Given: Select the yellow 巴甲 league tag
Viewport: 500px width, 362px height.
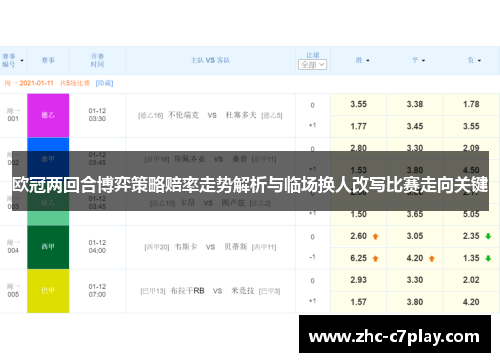Looking at the screenshot, I should pos(48,291).
